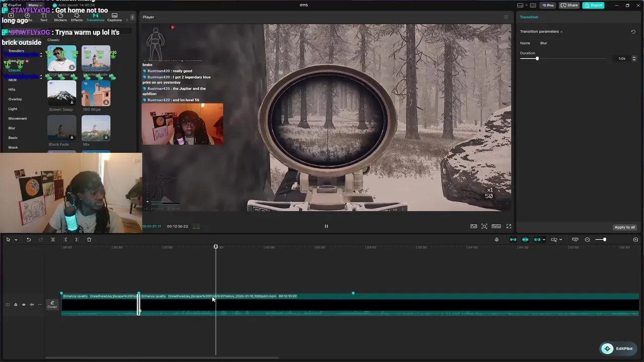The width and height of the screenshot is (644, 362).
Task: Select the pointer selection tool
Action: pos(8,240)
